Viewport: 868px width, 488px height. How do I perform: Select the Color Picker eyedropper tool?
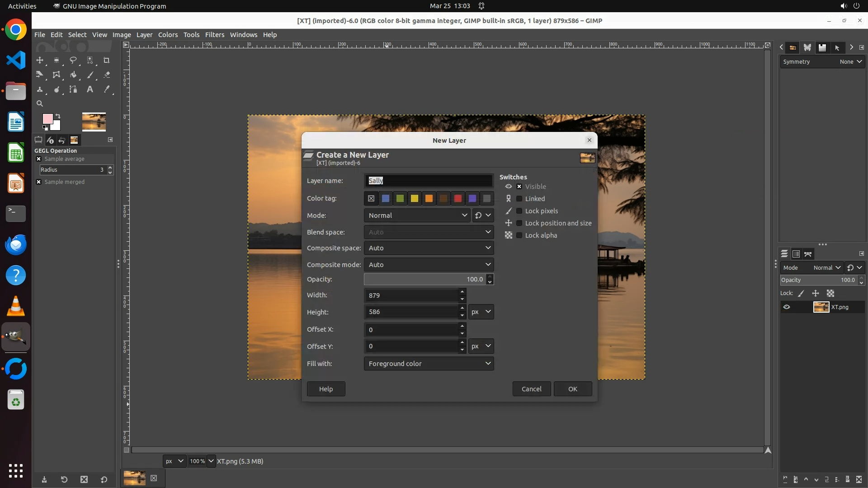[107, 89]
